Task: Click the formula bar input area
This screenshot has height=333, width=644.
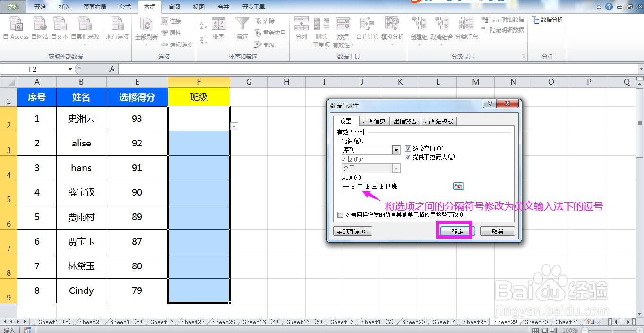Action: [x=378, y=69]
